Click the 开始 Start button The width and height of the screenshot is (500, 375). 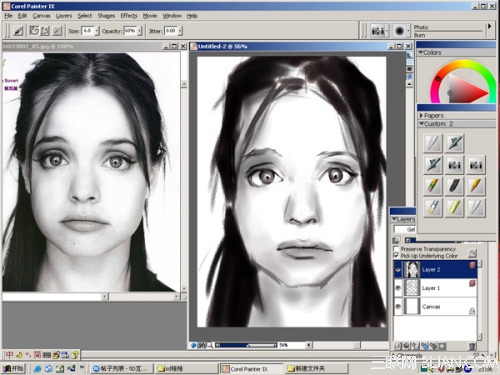[x=13, y=368]
